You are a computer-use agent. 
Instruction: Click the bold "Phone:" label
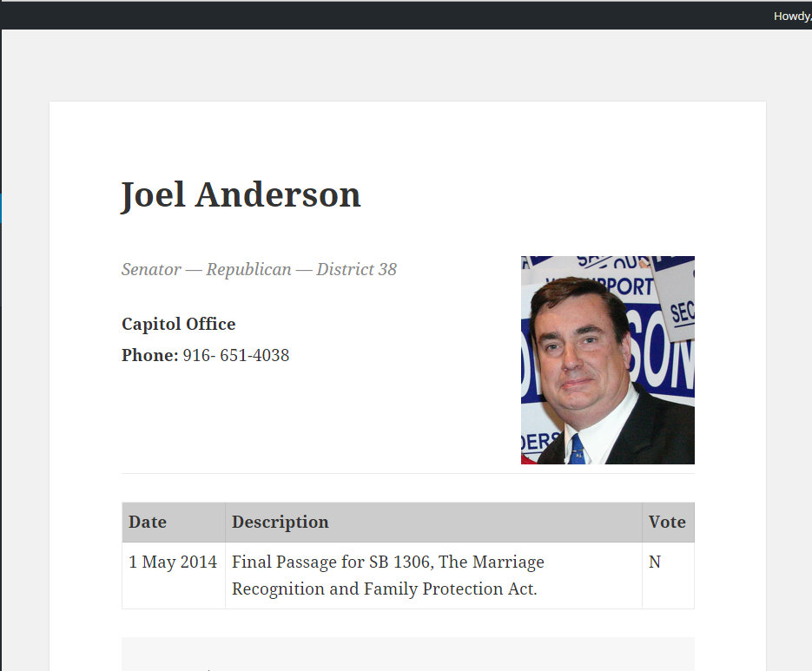tap(150, 355)
